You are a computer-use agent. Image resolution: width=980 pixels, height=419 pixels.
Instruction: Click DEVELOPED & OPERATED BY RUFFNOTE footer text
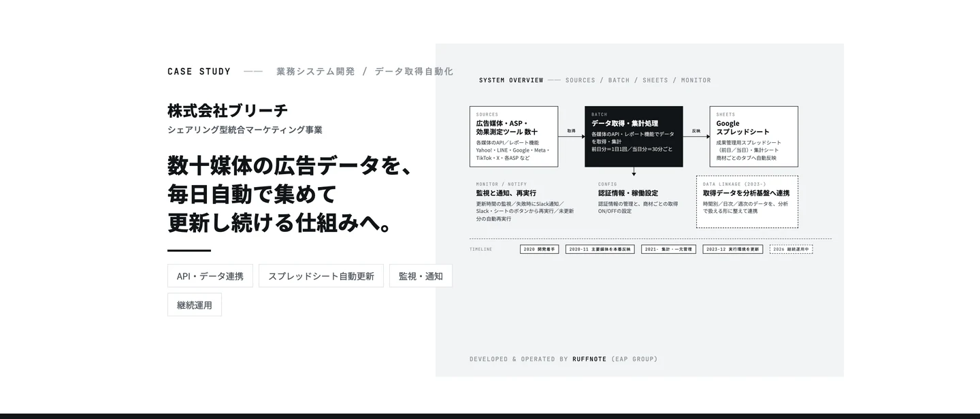tap(563, 359)
